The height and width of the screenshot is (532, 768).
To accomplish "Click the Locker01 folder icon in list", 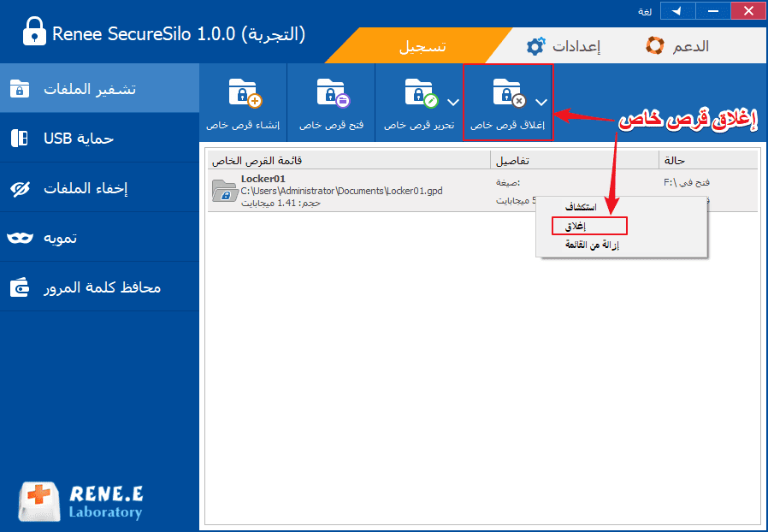I will click(x=224, y=191).
